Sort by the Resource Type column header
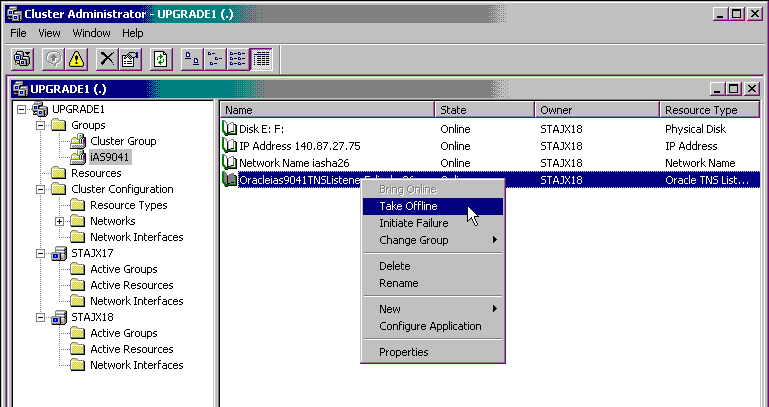Image resolution: width=769 pixels, height=407 pixels. [710, 110]
